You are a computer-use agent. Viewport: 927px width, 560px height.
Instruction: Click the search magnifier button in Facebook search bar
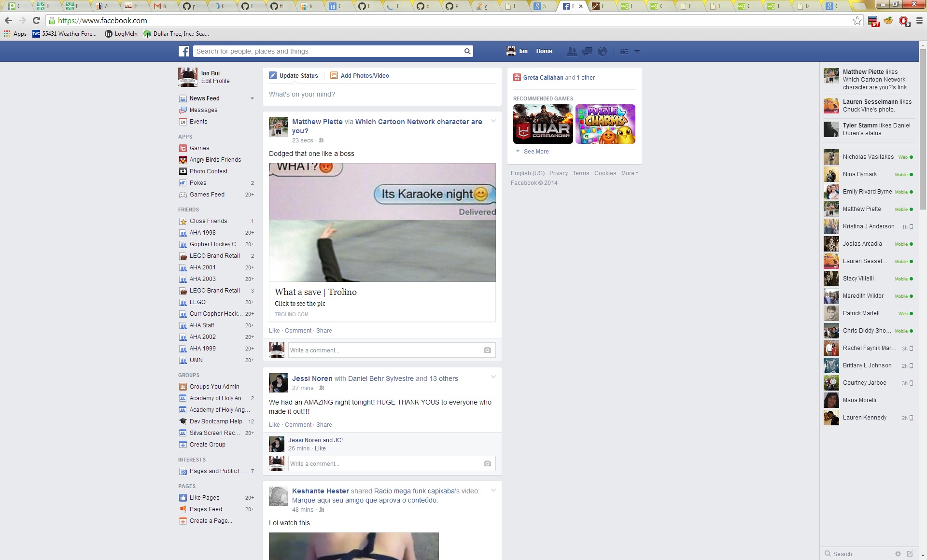tap(467, 51)
